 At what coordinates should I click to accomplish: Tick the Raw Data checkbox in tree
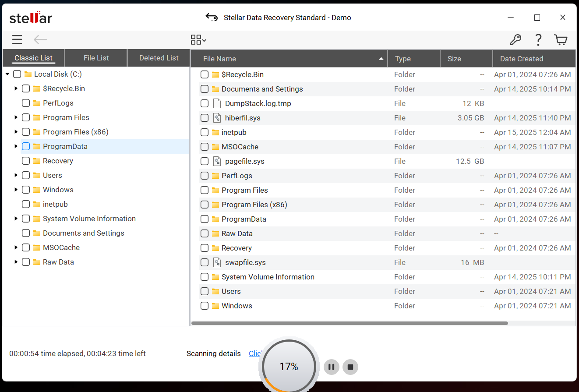26,262
